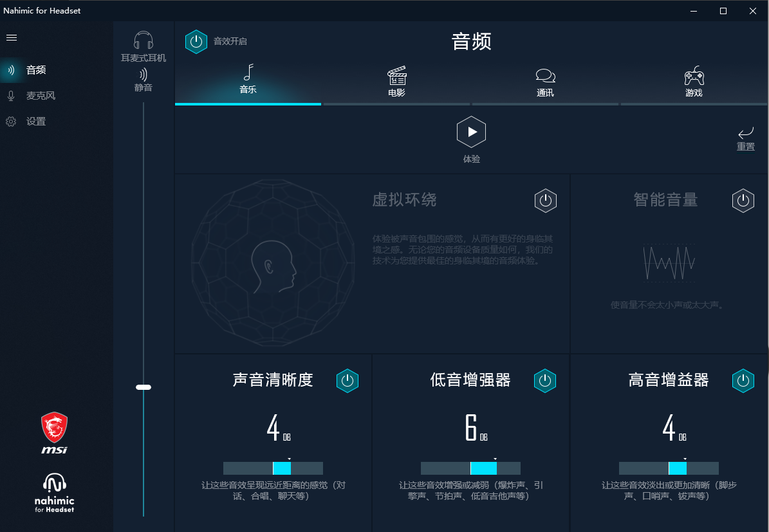The height and width of the screenshot is (532, 769).
Task: Disable the 声音清晰度 power toggle
Action: coord(347,380)
